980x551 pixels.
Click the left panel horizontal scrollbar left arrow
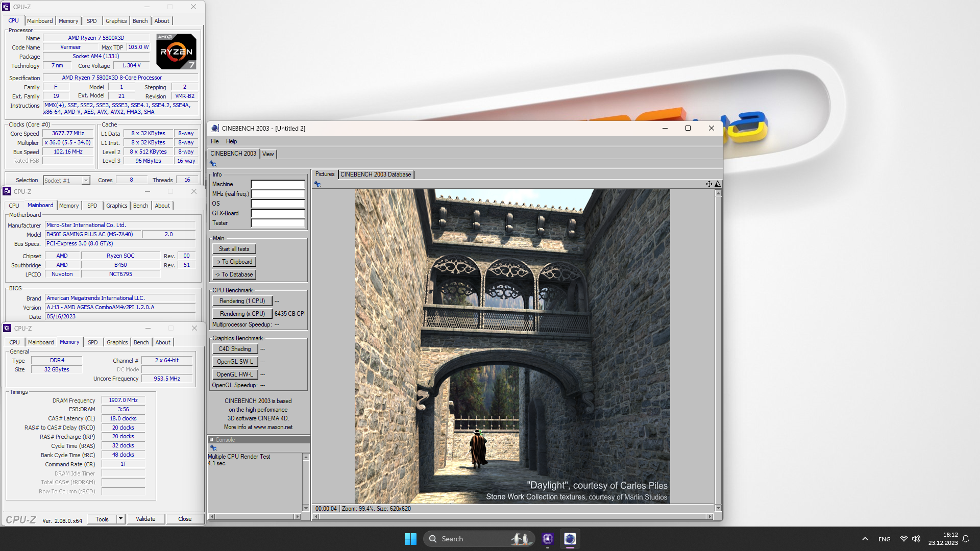[x=212, y=517]
